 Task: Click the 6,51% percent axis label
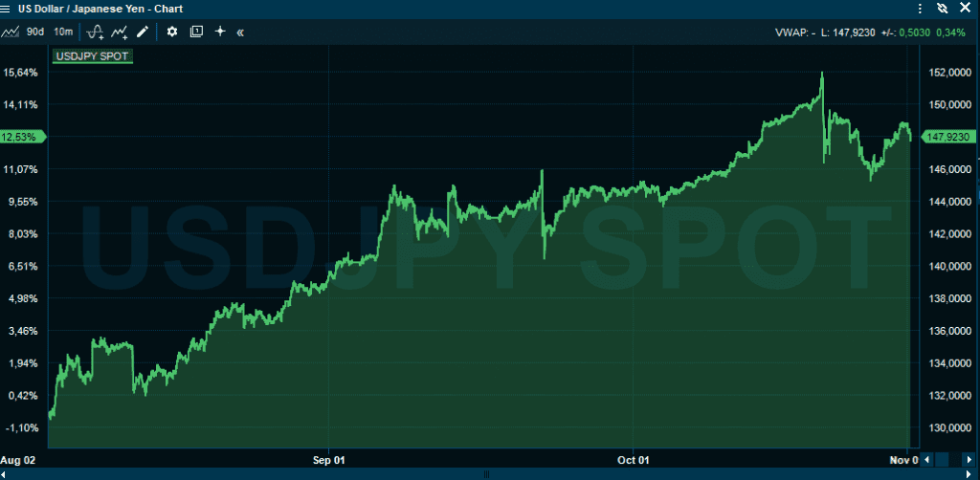[x=23, y=267]
